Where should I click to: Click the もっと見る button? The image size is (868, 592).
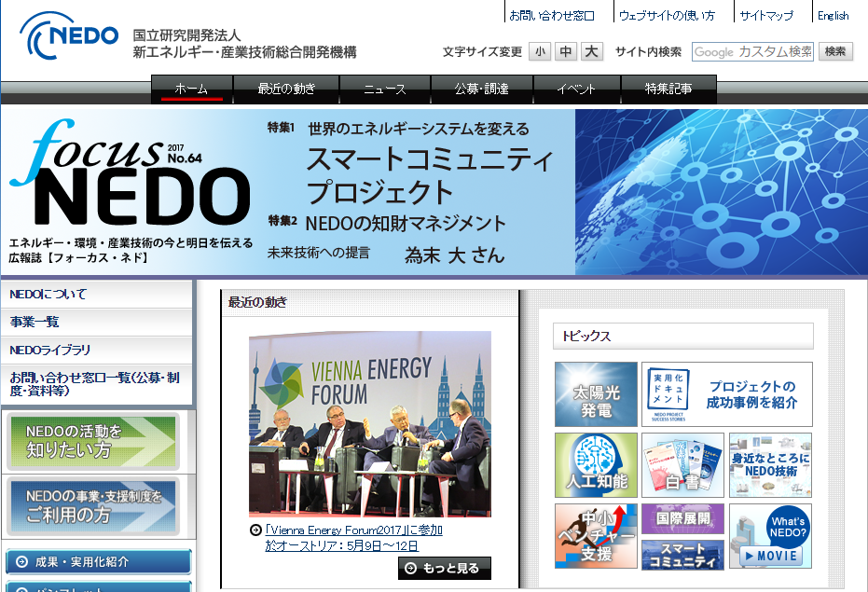(x=444, y=568)
